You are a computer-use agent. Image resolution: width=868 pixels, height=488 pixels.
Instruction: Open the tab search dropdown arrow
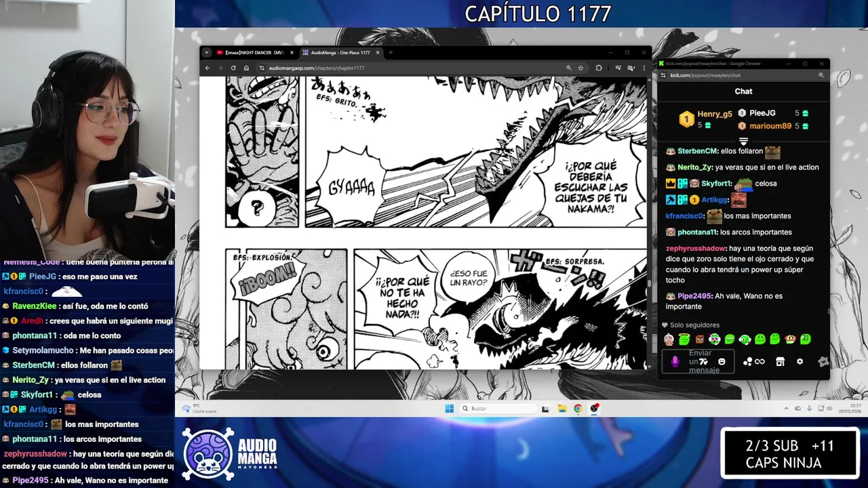[206, 53]
